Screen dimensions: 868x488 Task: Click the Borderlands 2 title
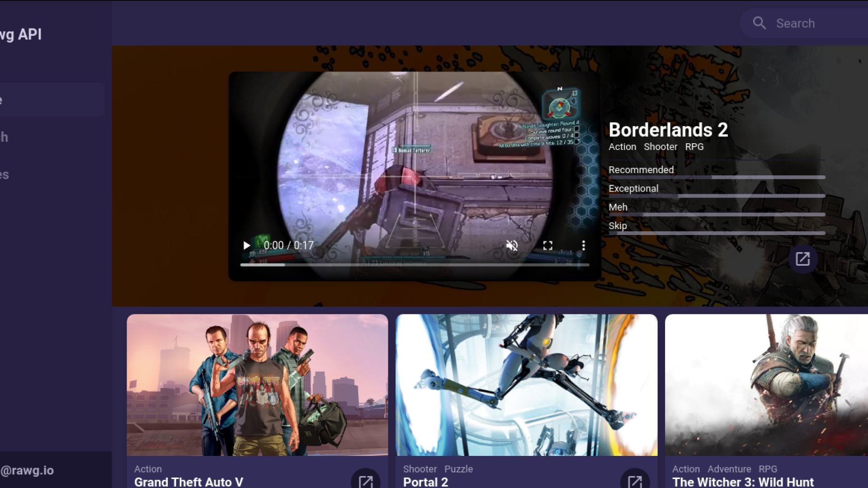pos(668,130)
